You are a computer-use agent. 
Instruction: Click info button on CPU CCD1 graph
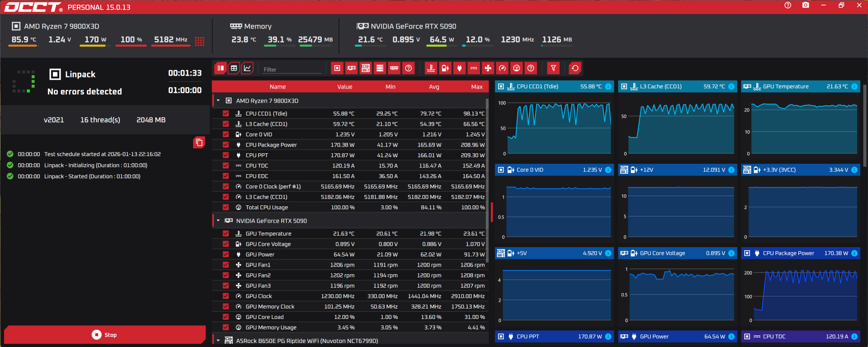click(x=608, y=86)
